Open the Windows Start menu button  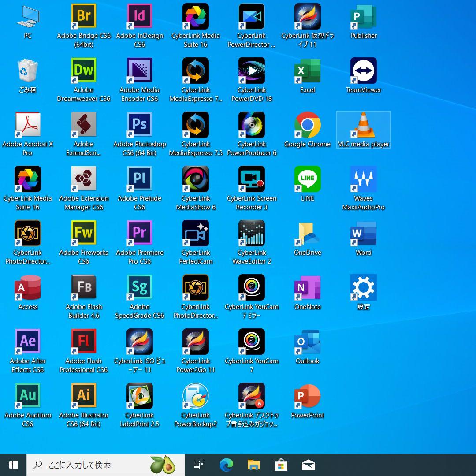point(13,465)
